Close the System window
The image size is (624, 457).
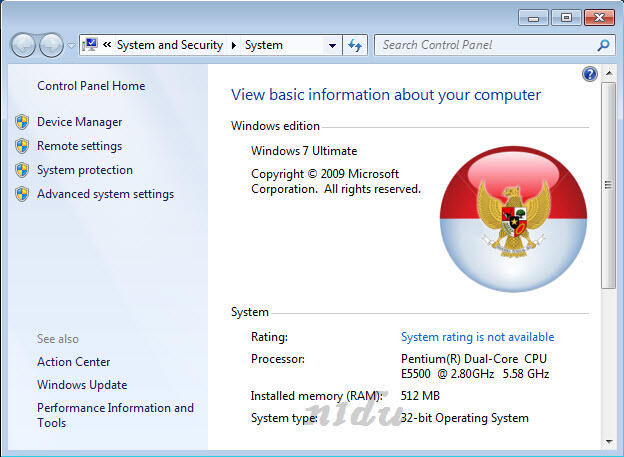(x=600, y=18)
